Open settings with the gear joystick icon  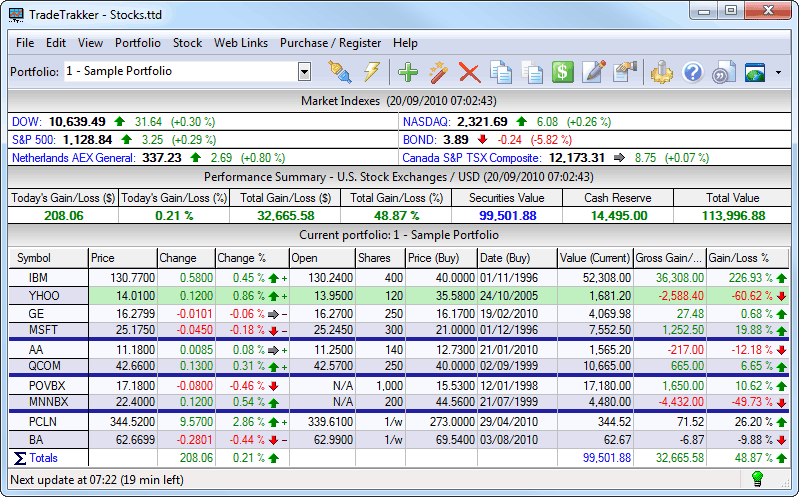pos(661,72)
